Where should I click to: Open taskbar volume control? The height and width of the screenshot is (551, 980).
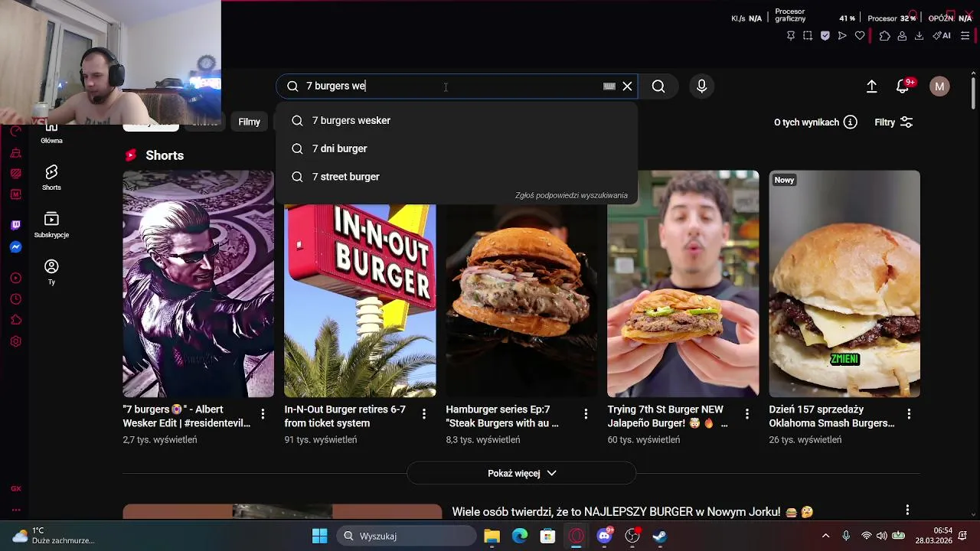click(x=881, y=536)
